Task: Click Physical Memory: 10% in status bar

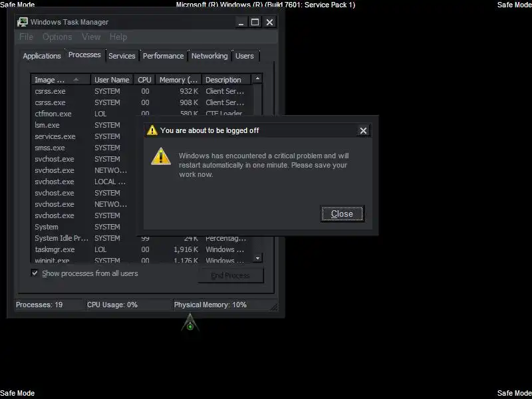Action: (x=210, y=305)
